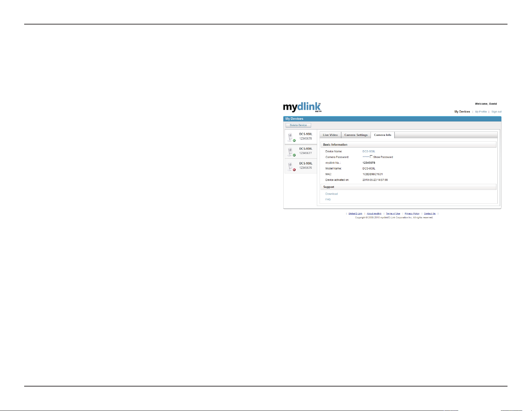Open Contact Us footer link
Screen dimensions: 532x411
point(430,213)
